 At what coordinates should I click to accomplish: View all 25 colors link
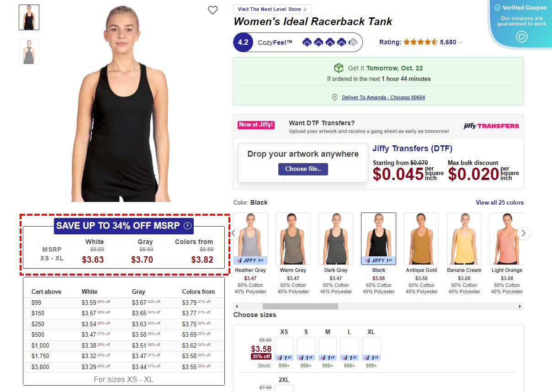point(499,202)
